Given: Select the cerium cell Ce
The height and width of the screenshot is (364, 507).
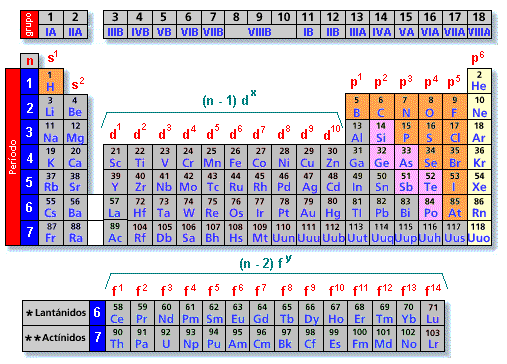Looking at the screenshot, I should click(118, 313).
